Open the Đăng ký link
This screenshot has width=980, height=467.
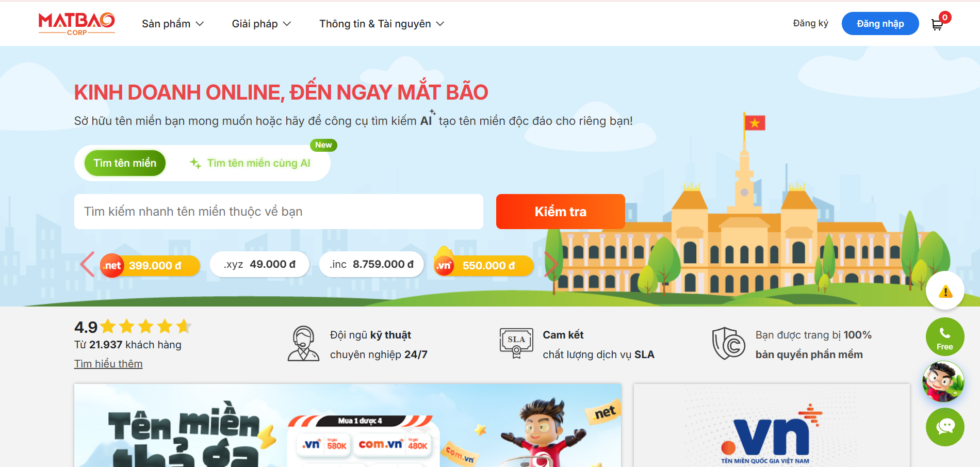810,23
